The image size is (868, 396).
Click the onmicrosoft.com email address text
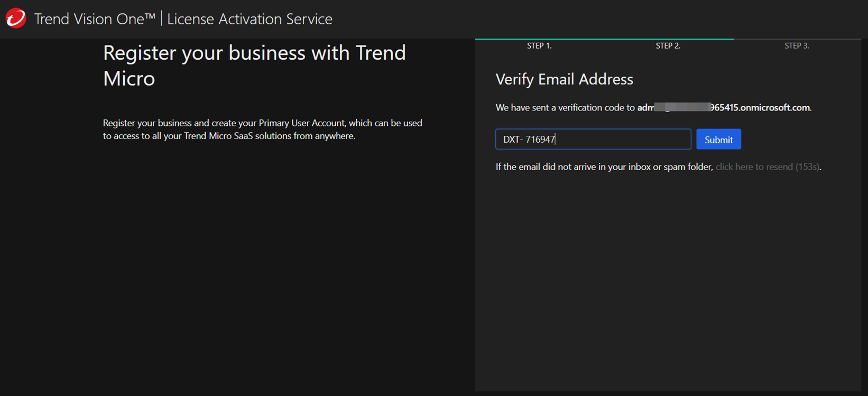tap(761, 108)
